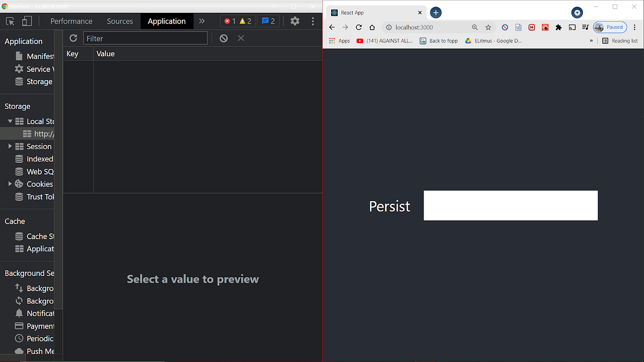The width and height of the screenshot is (644, 362).
Task: Activate the React App browser tab
Action: [x=370, y=12]
